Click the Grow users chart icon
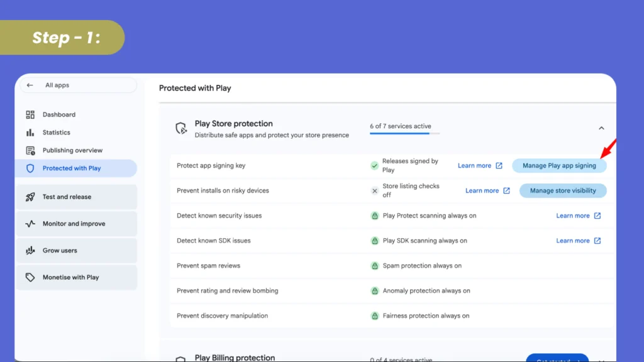644x362 pixels. (30, 250)
